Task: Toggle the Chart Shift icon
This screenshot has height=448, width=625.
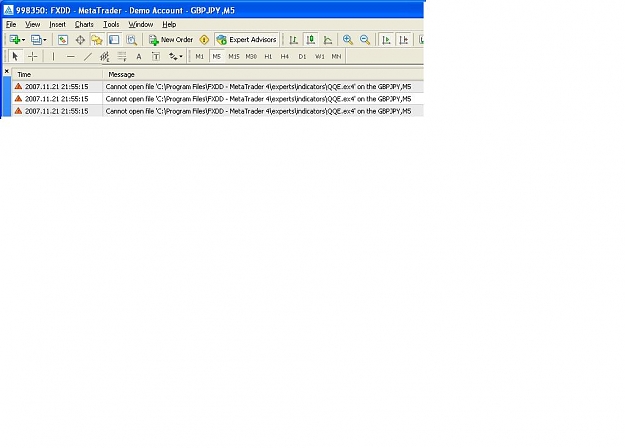Action: 403,40
